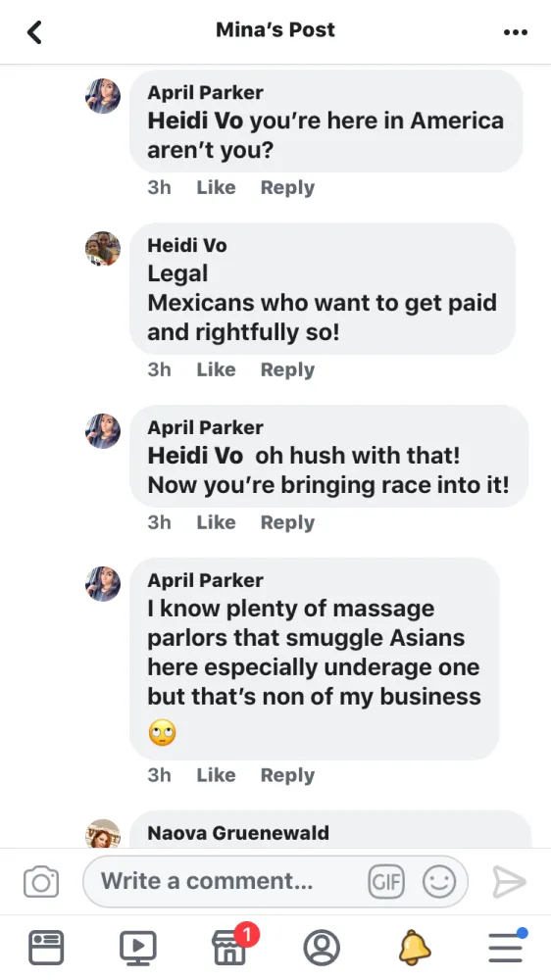Open the notifications bell
The image size is (551, 980).
click(414, 948)
